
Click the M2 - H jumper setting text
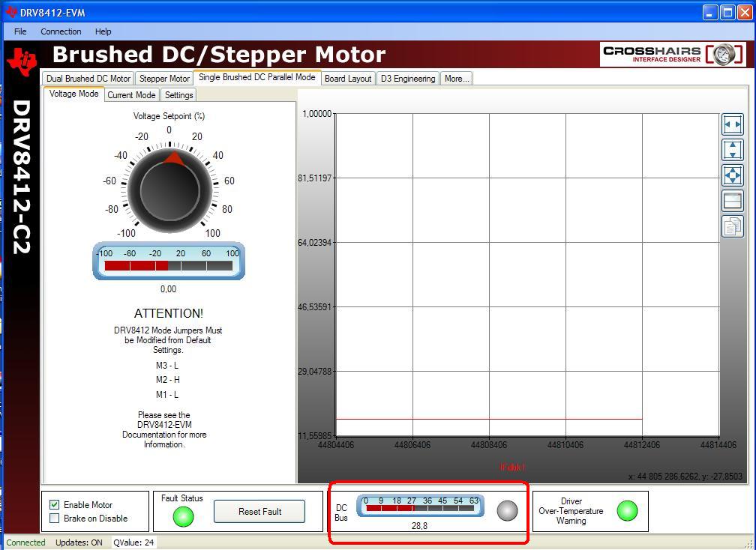click(168, 379)
